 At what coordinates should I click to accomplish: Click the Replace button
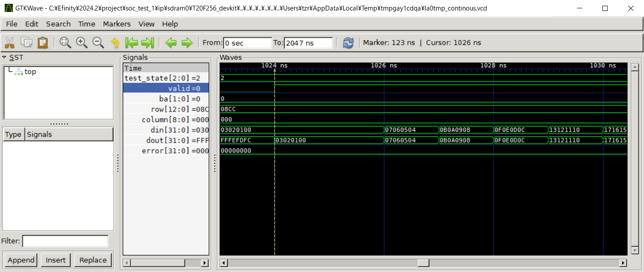(93, 260)
